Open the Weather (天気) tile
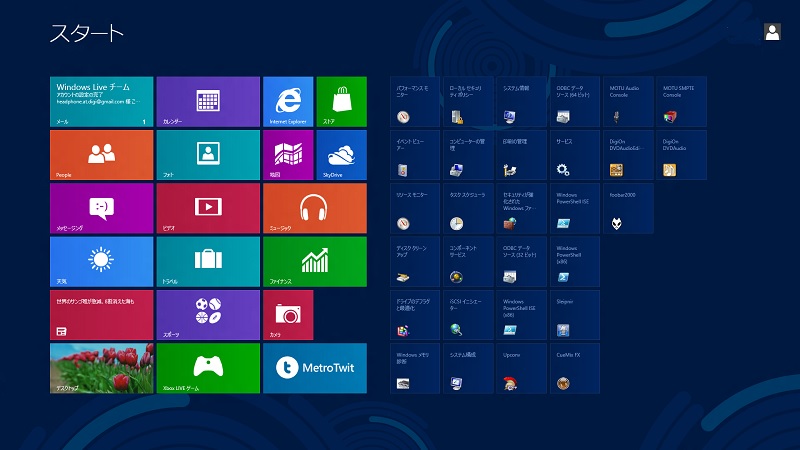 tap(102, 262)
